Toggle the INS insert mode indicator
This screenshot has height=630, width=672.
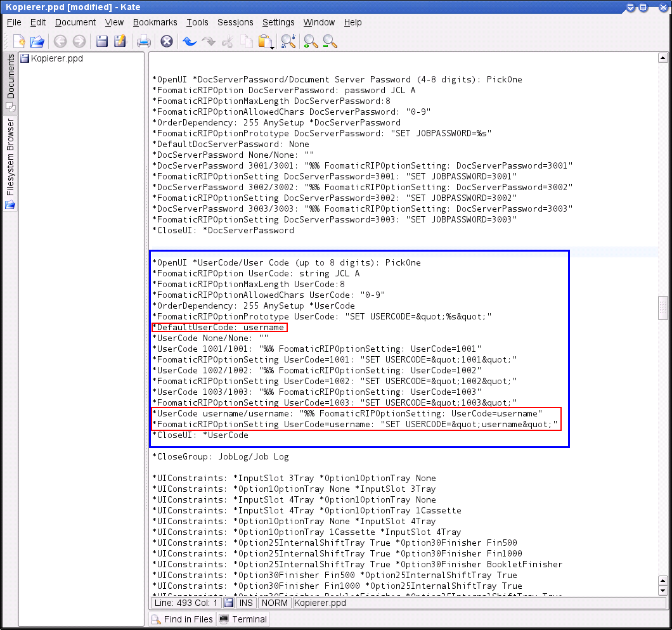pos(247,603)
